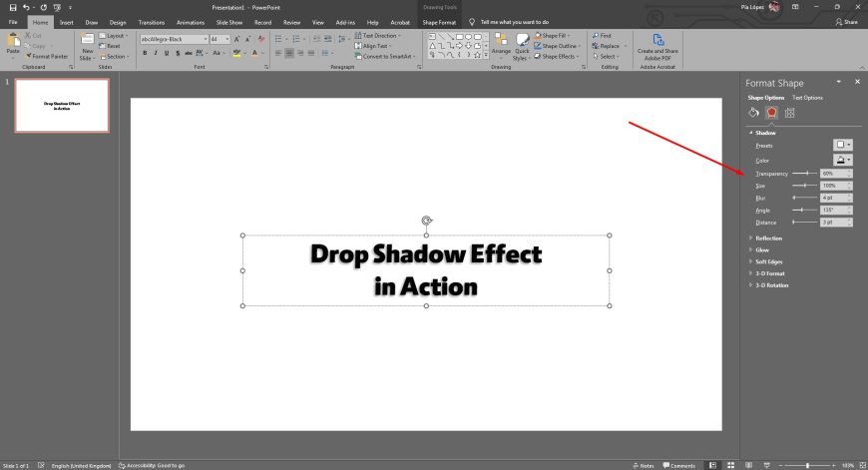The height and width of the screenshot is (470, 868).
Task: Click the Redo icon in the quick access toolbar
Action: pos(43,8)
